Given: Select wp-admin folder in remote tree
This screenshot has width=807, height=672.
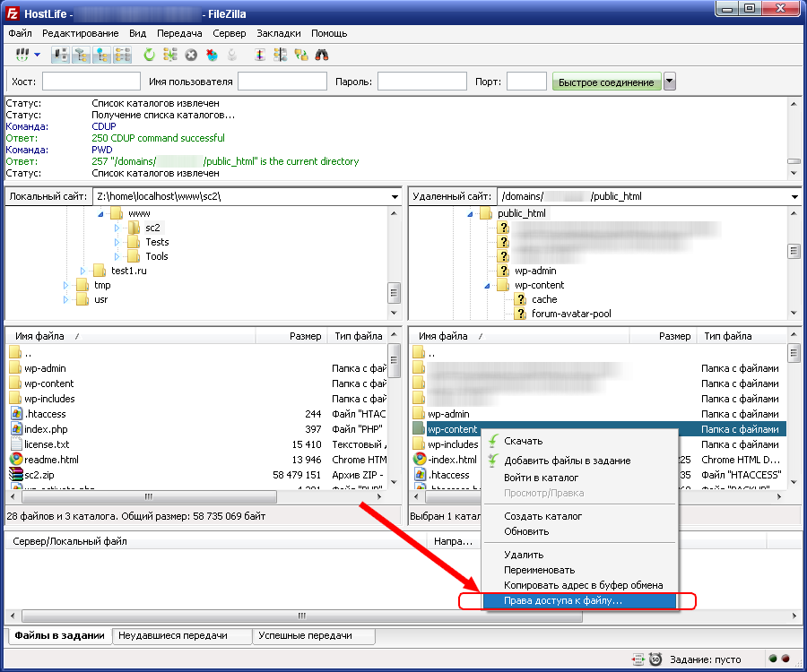Looking at the screenshot, I should (x=535, y=271).
